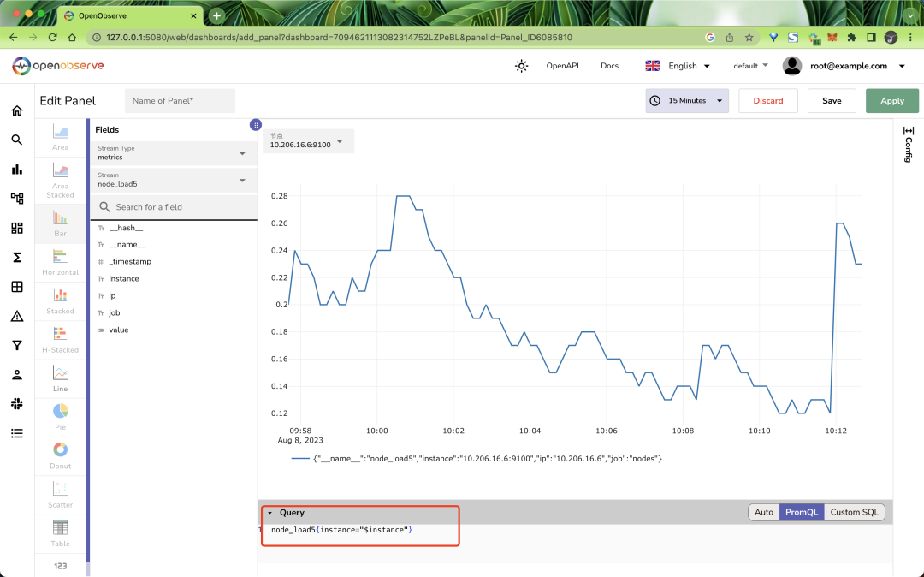Click the search magnifier sidebar icon
The width and height of the screenshot is (924, 577).
17,140
